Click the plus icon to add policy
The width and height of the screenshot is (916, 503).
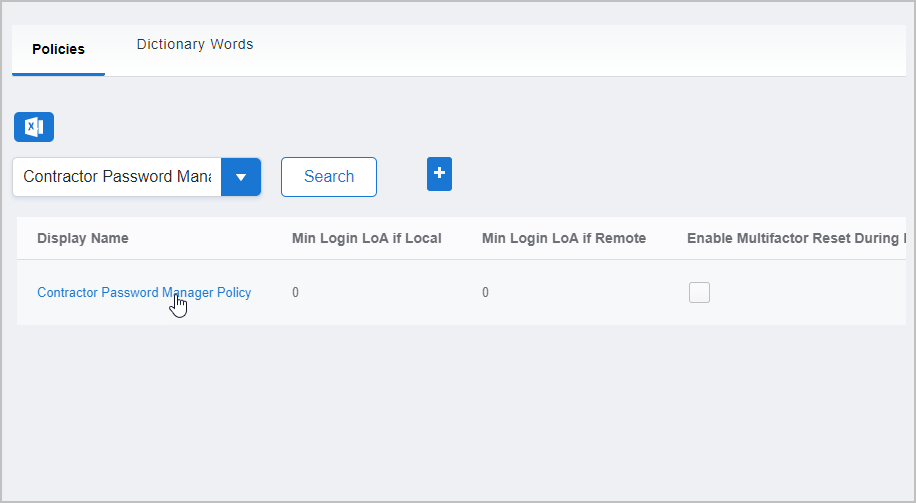point(439,173)
